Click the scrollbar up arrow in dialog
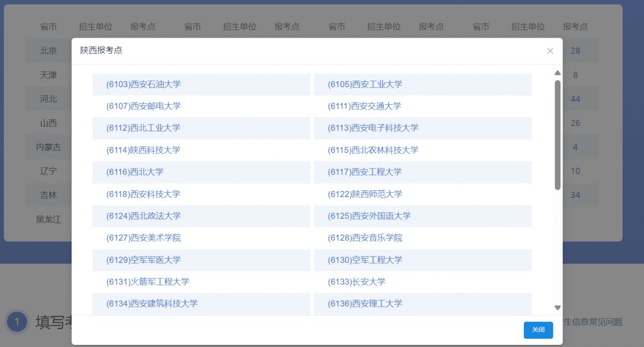This screenshot has width=644, height=347. click(557, 73)
